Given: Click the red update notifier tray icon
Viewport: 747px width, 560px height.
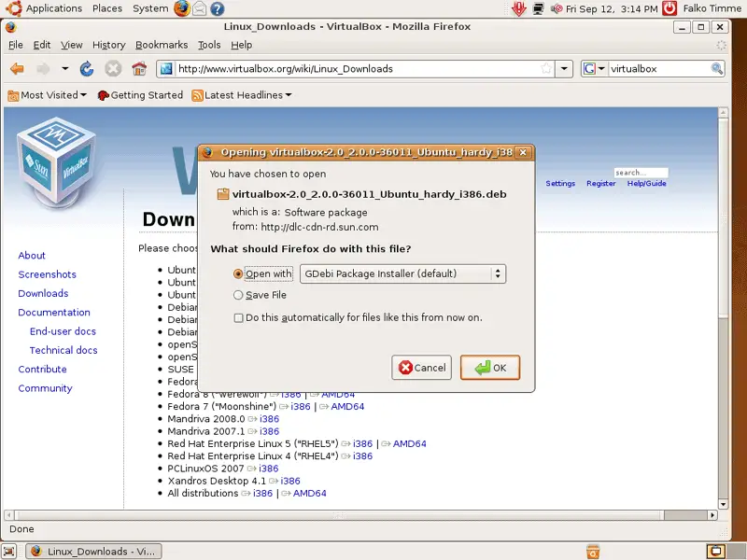Looking at the screenshot, I should (519, 8).
